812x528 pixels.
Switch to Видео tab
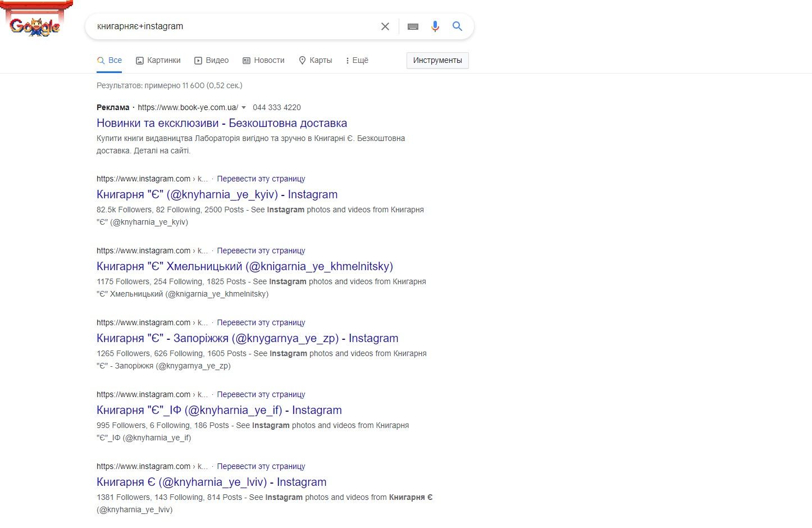tap(211, 60)
